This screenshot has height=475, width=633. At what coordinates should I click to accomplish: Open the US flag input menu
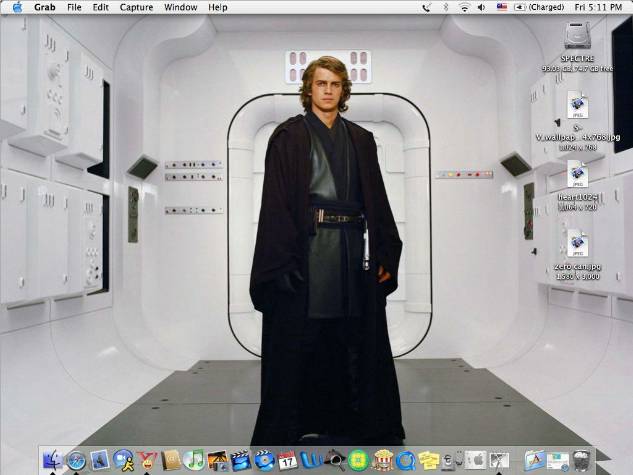pos(502,7)
